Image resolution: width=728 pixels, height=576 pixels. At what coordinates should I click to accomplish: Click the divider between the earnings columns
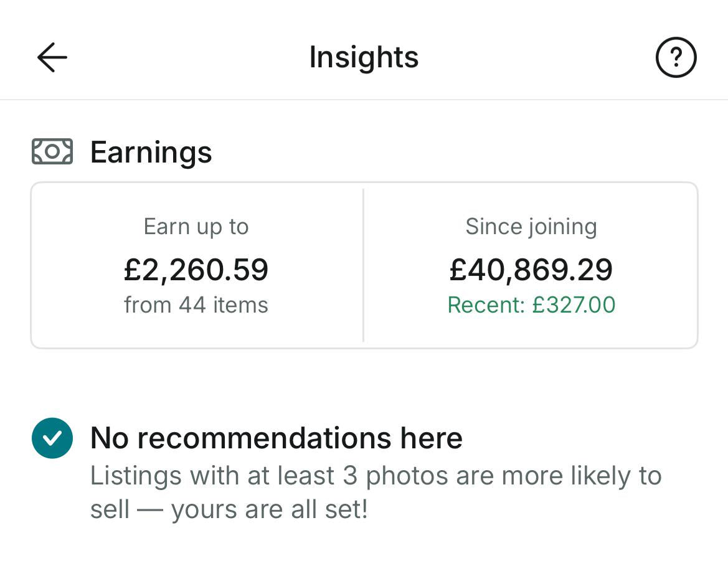pyautogui.click(x=363, y=265)
